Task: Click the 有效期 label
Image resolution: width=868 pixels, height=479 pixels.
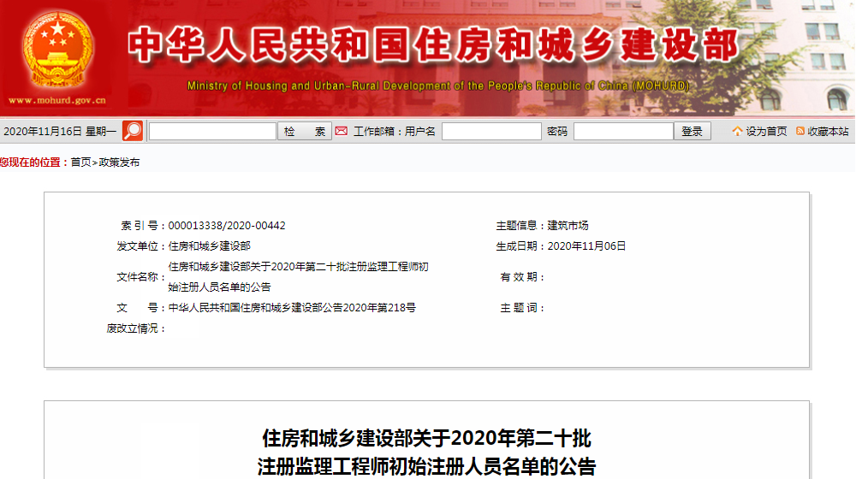Action: click(x=521, y=277)
